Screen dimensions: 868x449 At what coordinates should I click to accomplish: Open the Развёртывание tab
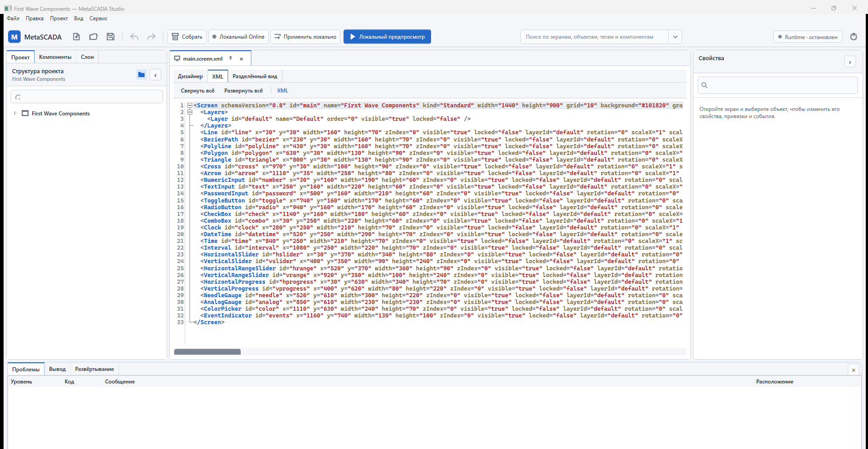click(x=94, y=369)
